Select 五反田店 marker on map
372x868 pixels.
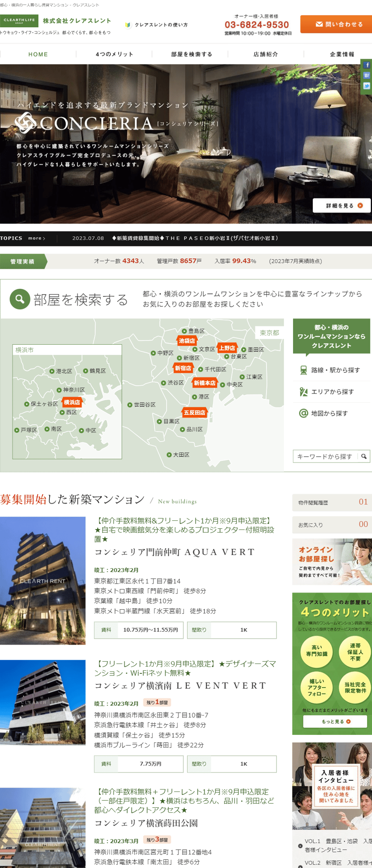click(194, 413)
